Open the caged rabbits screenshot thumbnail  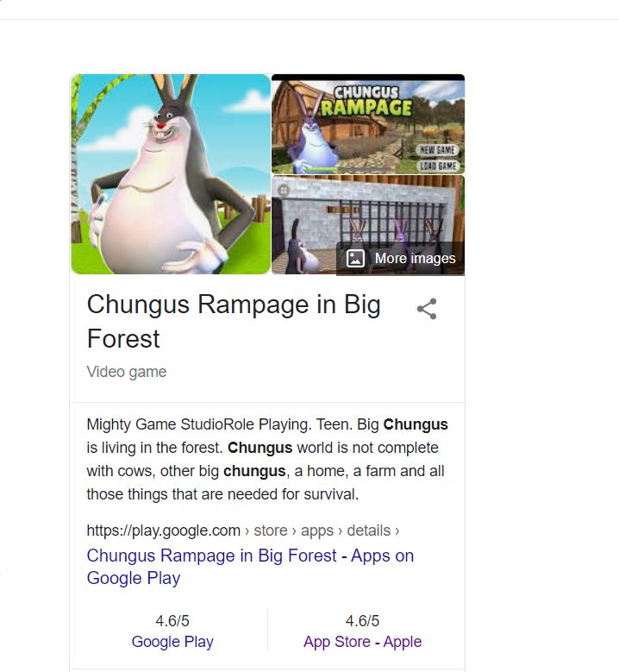coord(368,224)
